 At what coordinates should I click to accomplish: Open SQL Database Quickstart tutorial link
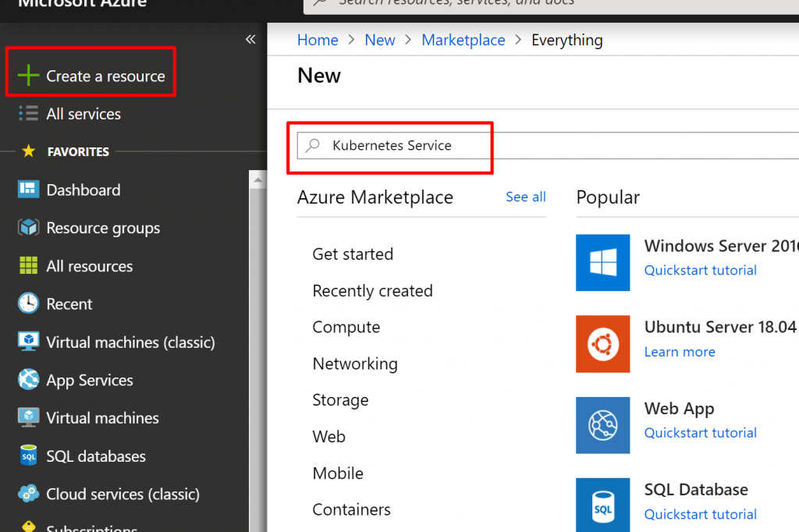pos(700,514)
